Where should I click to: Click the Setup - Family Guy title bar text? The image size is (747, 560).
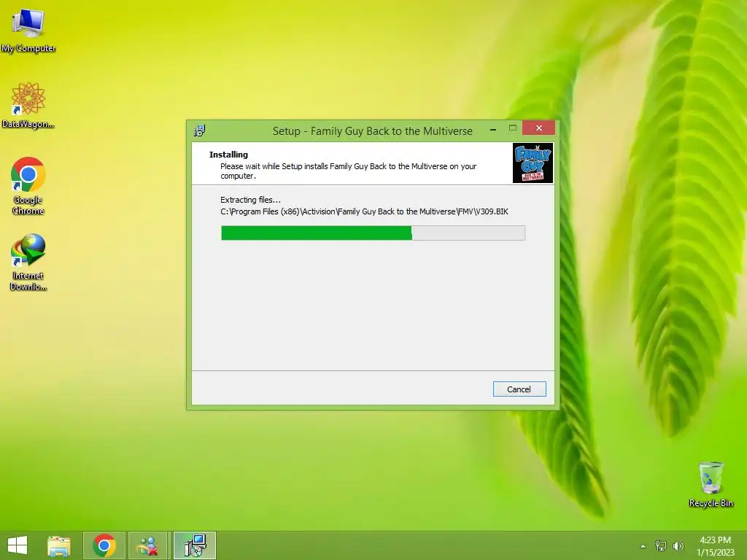pyautogui.click(x=373, y=131)
